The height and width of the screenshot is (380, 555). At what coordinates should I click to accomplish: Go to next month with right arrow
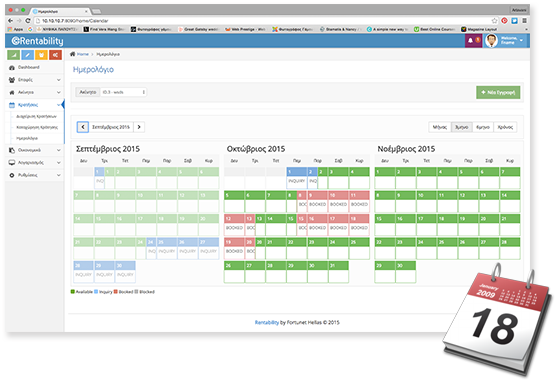click(x=139, y=127)
